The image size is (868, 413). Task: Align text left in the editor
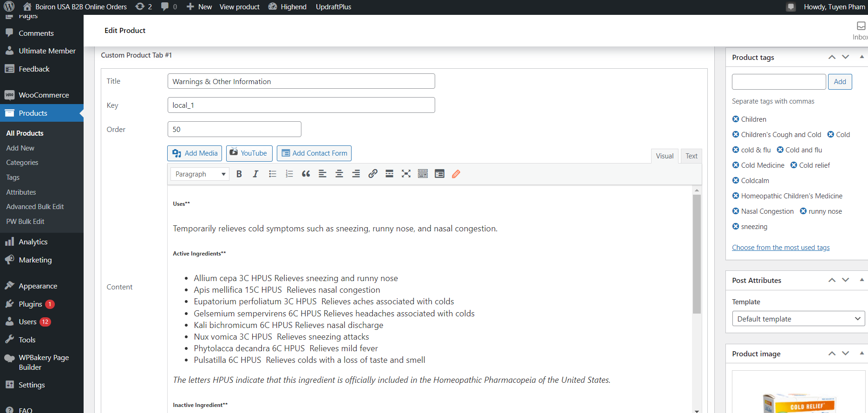(323, 174)
